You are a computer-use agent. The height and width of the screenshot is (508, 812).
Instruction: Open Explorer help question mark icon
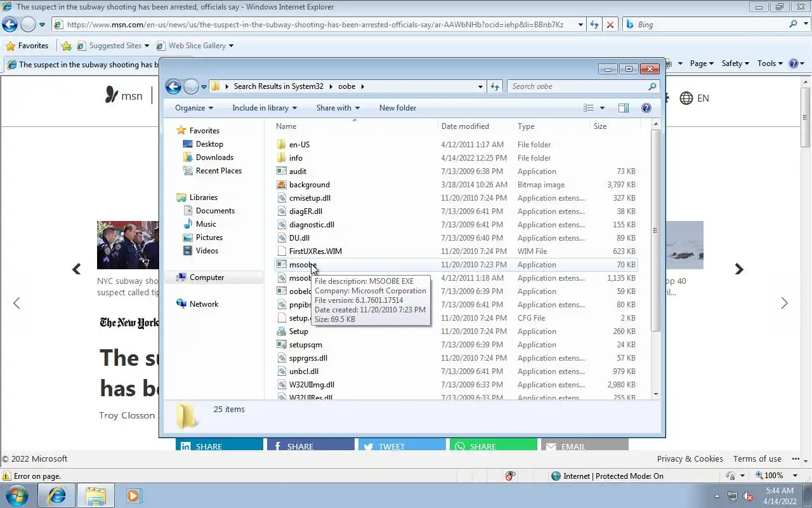click(646, 108)
